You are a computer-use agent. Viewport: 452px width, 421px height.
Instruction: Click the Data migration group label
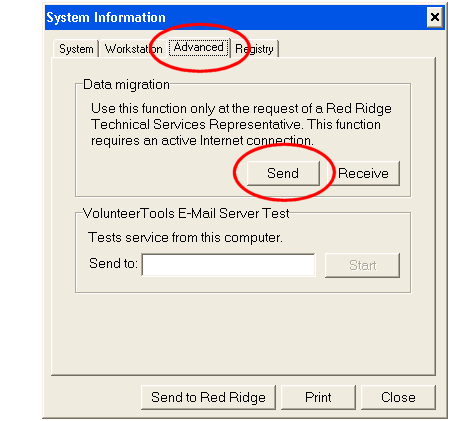click(126, 85)
